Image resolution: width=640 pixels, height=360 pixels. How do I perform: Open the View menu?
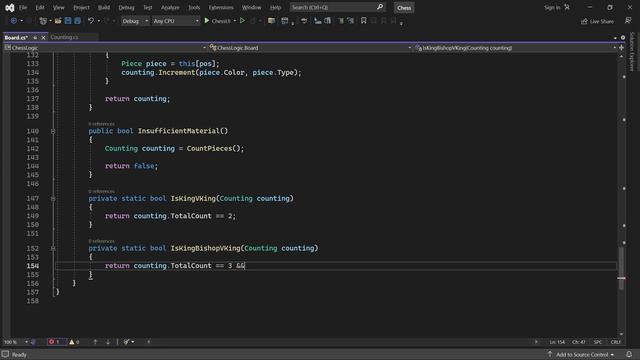coord(58,7)
